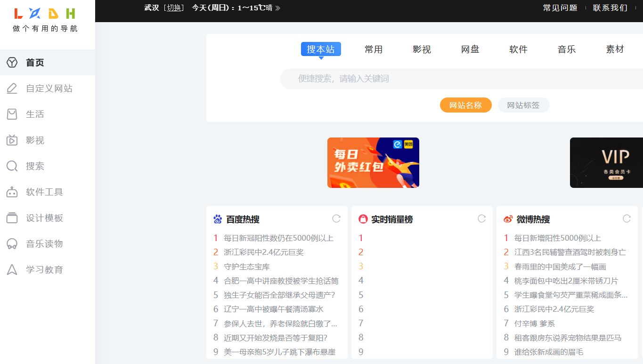Click the 联系我们 link
Viewport: 643px width, 364px height.
[x=610, y=8]
